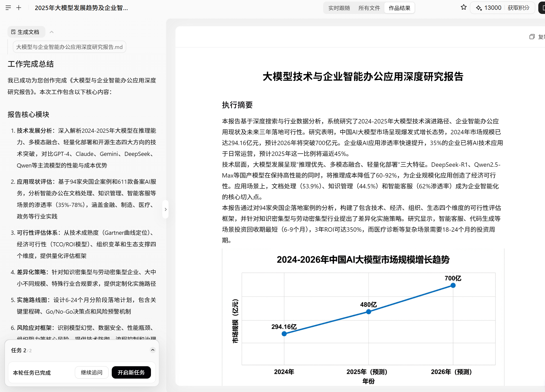Click the 294.16亿 data point on chart
545x392 pixels.
tap(284, 334)
